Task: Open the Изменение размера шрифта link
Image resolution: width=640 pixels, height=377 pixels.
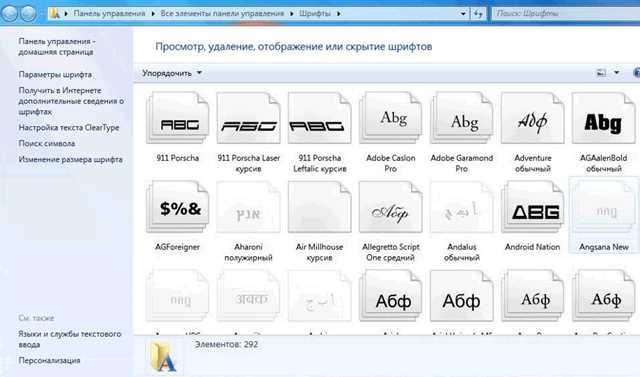Action: tap(71, 159)
